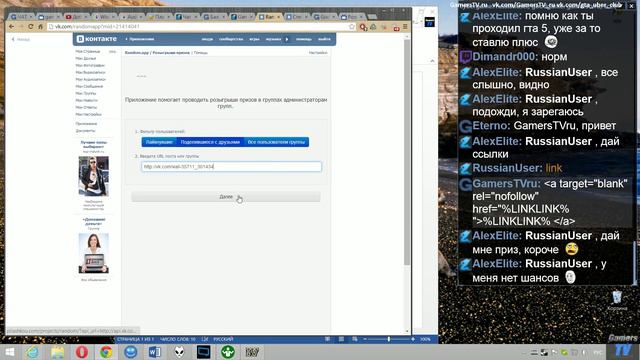Select 'Все пользователи группы' filter option
Image resolution: width=640 pixels, height=360 pixels.
tap(276, 142)
